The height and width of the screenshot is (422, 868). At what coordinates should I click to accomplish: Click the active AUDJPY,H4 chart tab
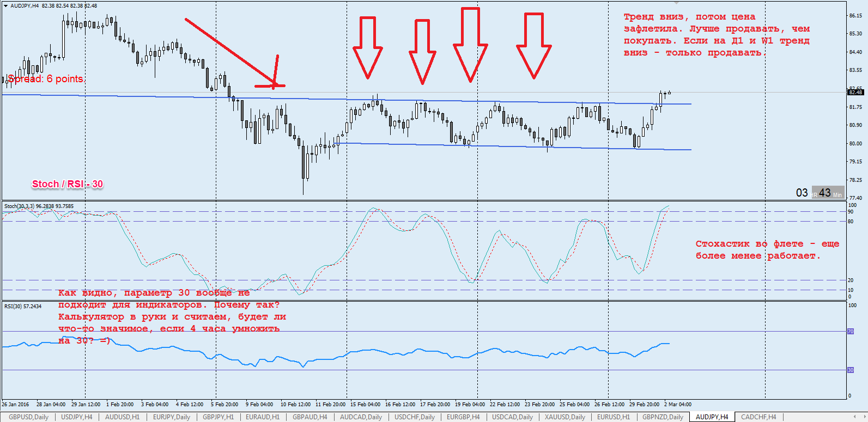(x=712, y=417)
